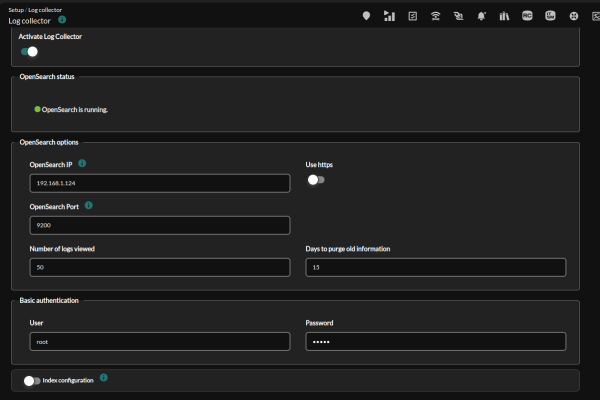Click the Password input field

tap(435, 341)
